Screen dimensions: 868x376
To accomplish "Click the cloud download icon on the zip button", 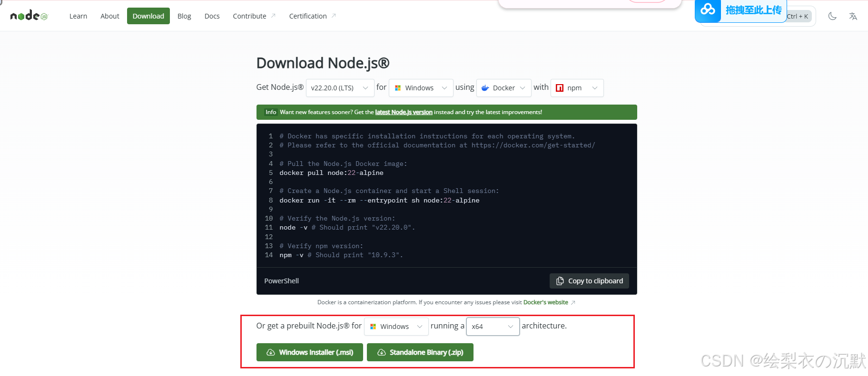I will coord(382,352).
